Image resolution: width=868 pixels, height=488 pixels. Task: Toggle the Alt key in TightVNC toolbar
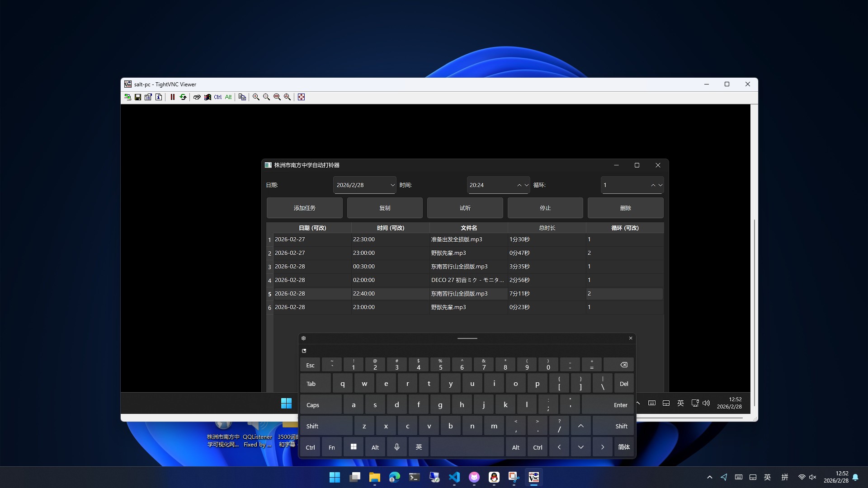point(228,97)
